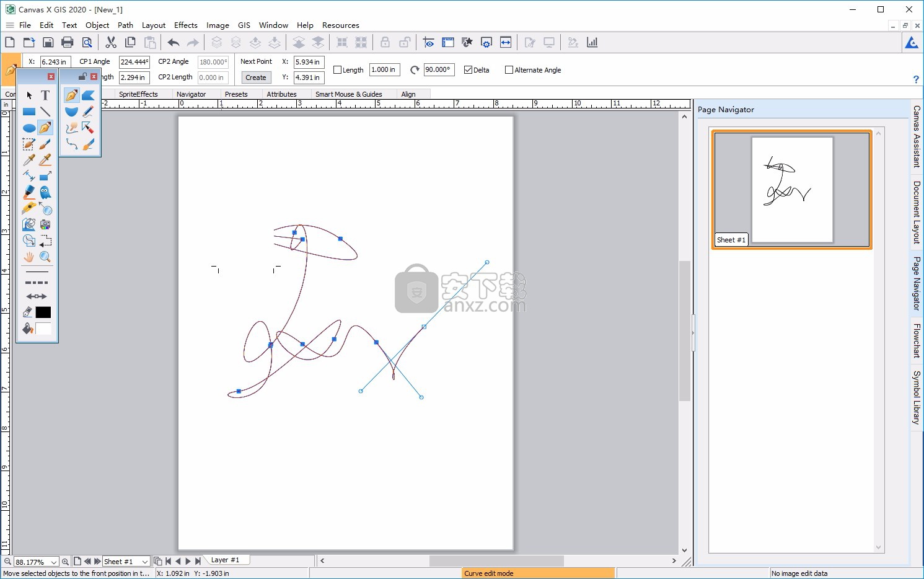Screen dimensions: 924x579
Task: Select the Curve tool in pen flyout
Action: 72,95
